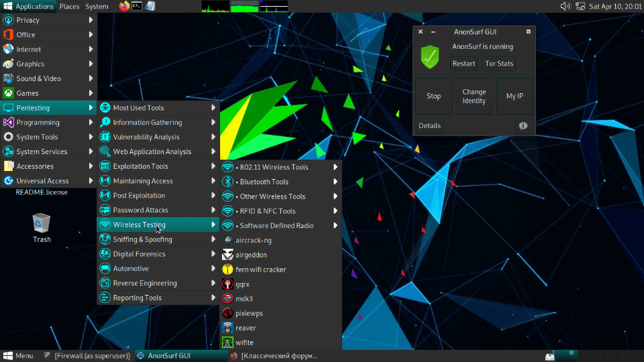Open Universal Access submenu
The width and height of the screenshot is (644, 362).
pyautogui.click(x=48, y=181)
